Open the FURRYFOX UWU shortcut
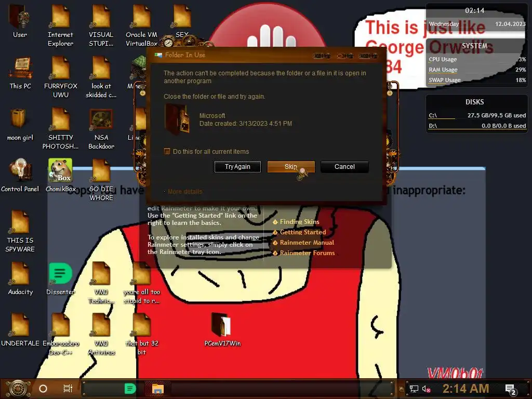Screen dimensions: 532x399 point(60,77)
